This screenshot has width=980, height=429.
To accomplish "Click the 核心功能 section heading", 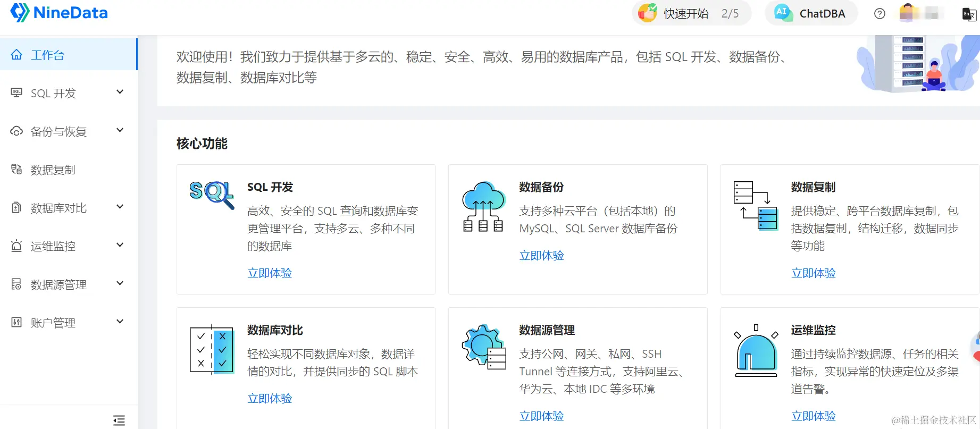I will (202, 144).
